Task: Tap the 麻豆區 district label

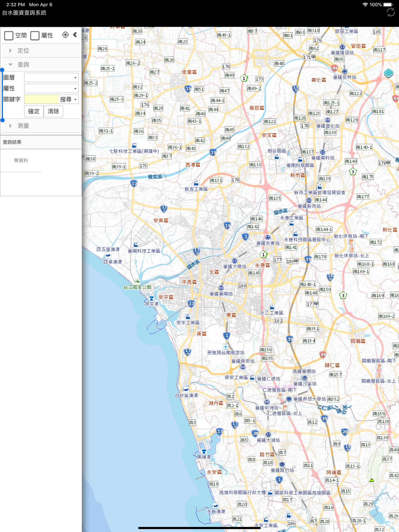Action: pyautogui.click(x=257, y=108)
